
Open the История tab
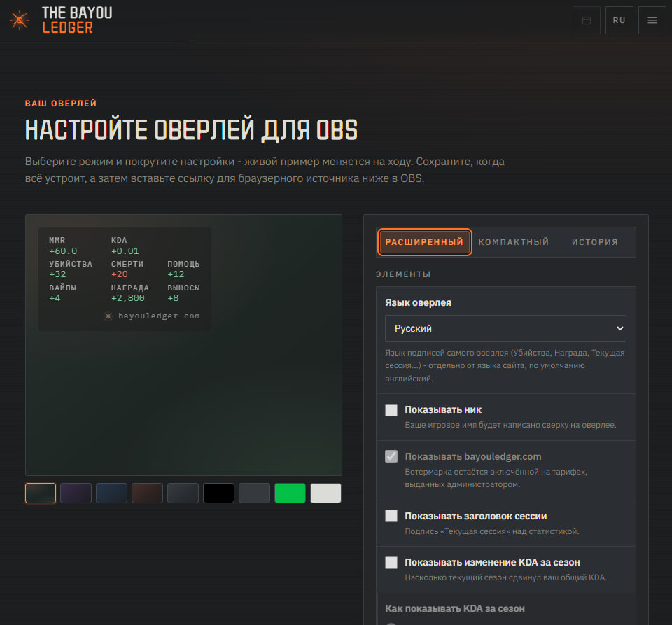(595, 242)
